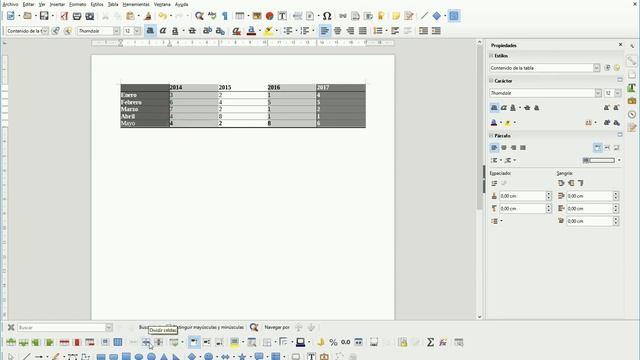Click the Insert Chart icon

pyautogui.click(x=269, y=16)
